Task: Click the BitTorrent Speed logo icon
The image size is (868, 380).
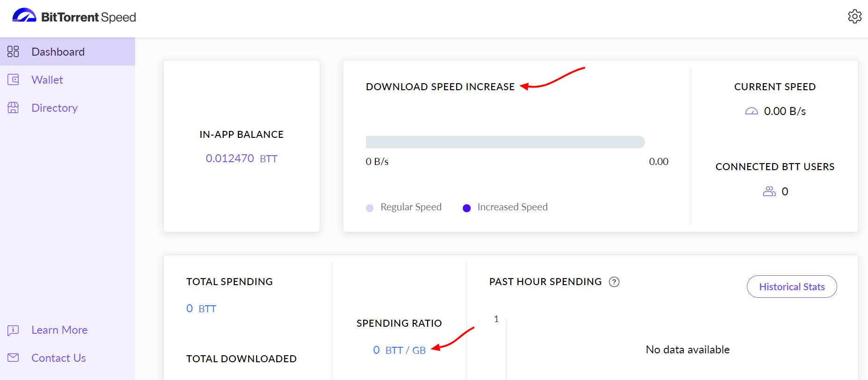Action: pos(24,15)
